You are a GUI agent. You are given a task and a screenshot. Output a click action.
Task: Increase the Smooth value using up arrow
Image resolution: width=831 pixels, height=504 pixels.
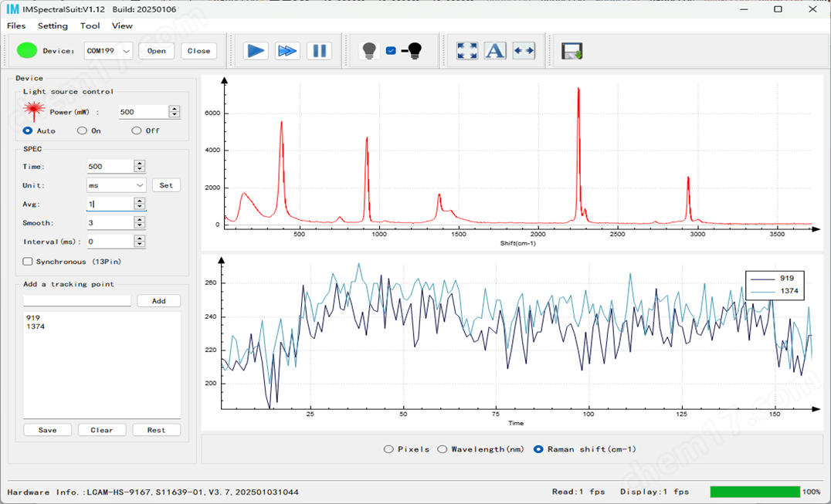pyautogui.click(x=140, y=220)
